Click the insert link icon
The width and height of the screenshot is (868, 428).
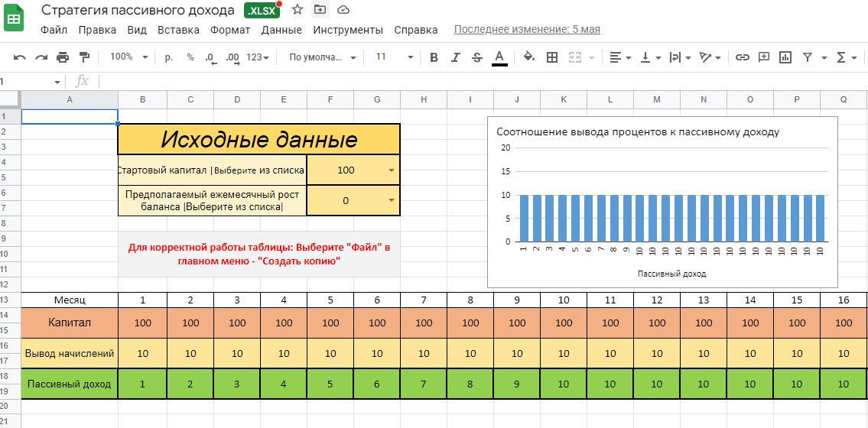pyautogui.click(x=742, y=57)
